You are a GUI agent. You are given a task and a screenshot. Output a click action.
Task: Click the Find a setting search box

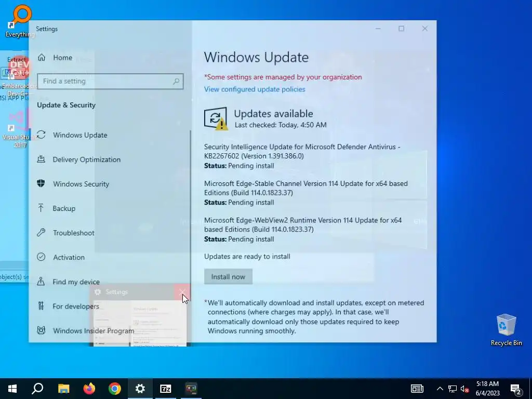pos(110,82)
